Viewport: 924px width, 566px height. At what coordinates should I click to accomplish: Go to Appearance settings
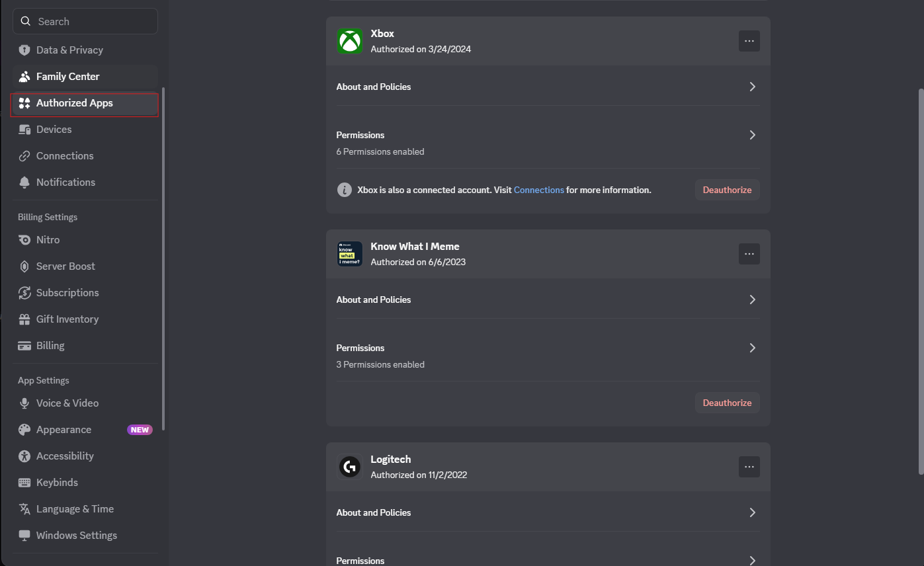[85, 430]
